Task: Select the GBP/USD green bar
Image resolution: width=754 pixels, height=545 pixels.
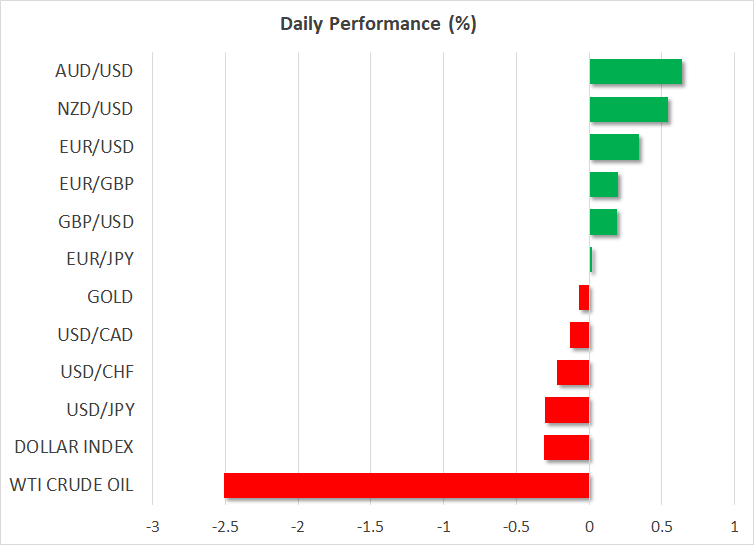Action: 603,222
